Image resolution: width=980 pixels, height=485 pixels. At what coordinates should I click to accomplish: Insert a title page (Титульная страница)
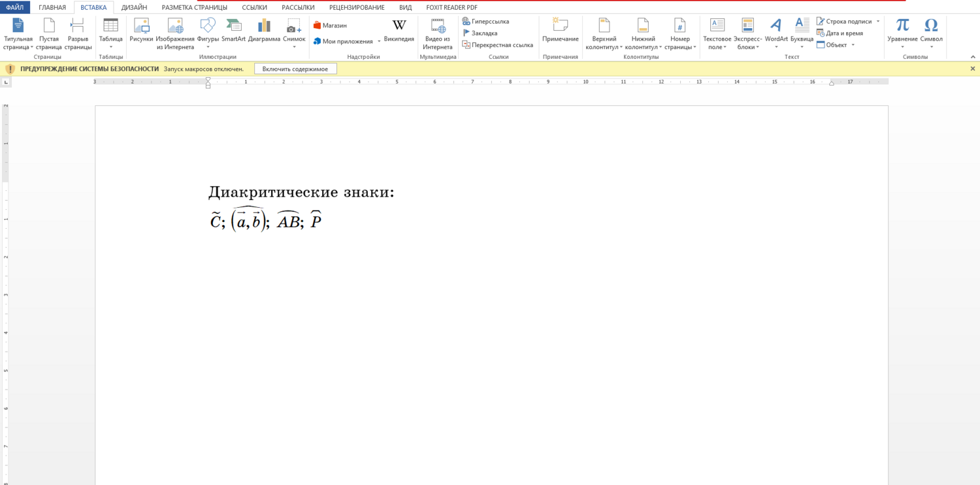[x=18, y=34]
